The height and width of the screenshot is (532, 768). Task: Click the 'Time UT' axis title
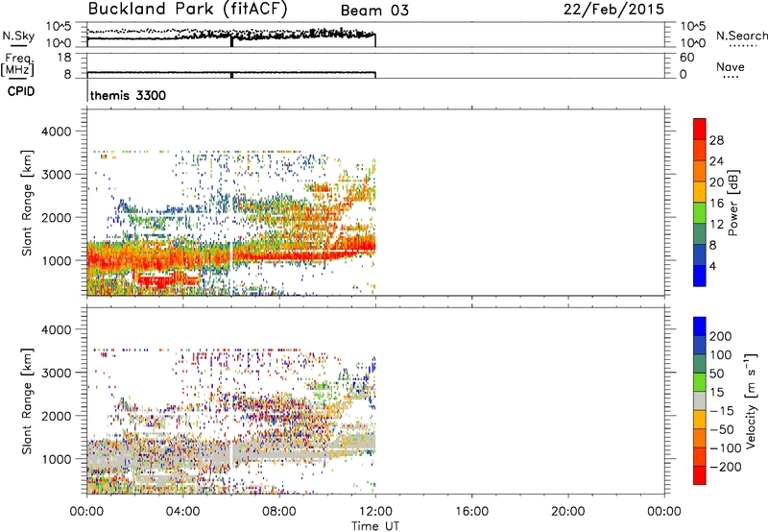coord(375,526)
